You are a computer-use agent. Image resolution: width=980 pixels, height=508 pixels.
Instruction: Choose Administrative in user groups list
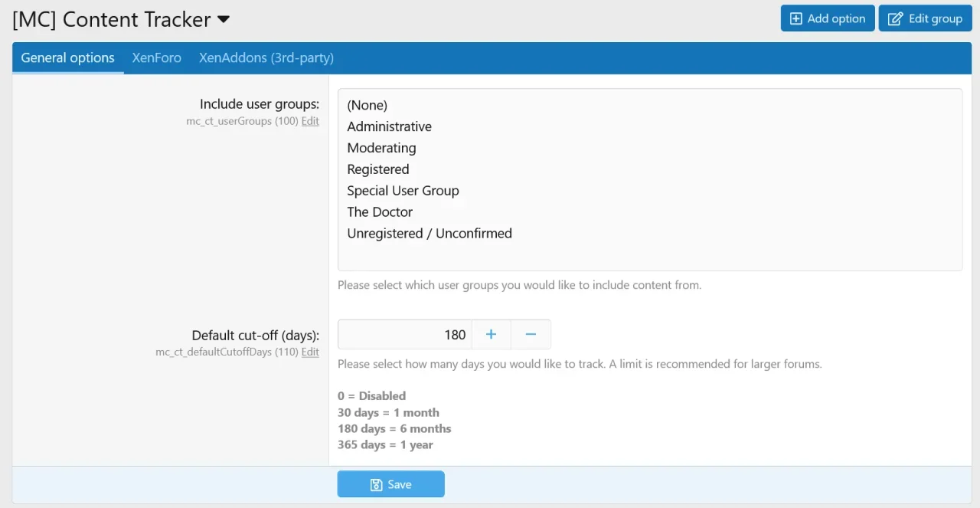[389, 126]
